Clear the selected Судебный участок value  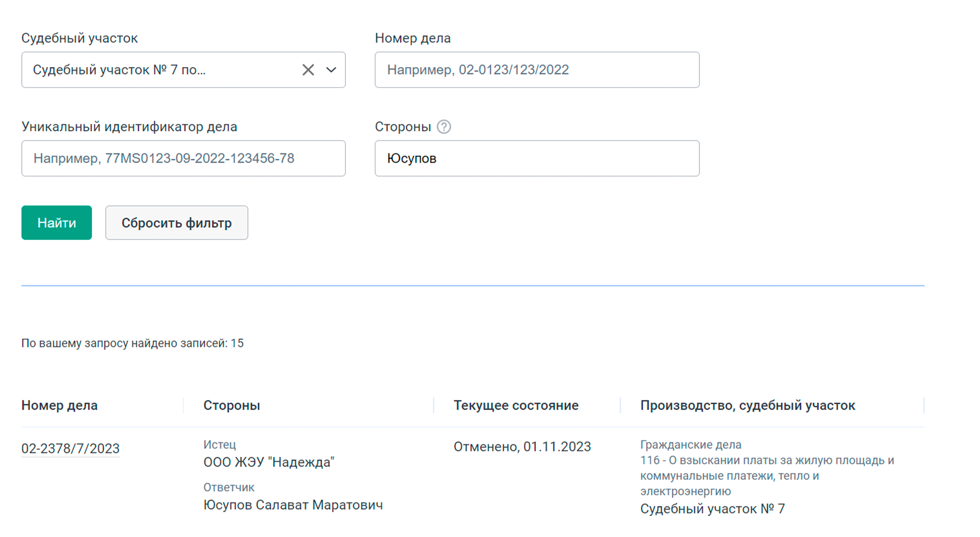308,70
